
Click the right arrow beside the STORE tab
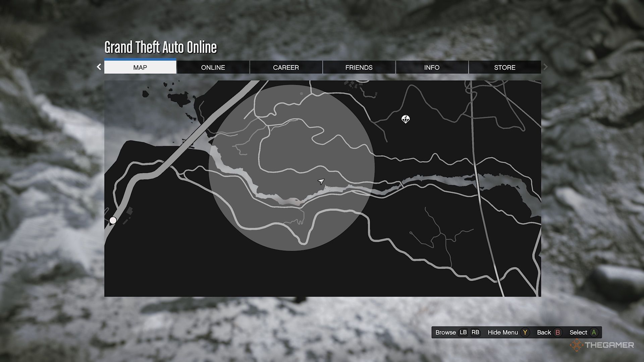(x=546, y=67)
